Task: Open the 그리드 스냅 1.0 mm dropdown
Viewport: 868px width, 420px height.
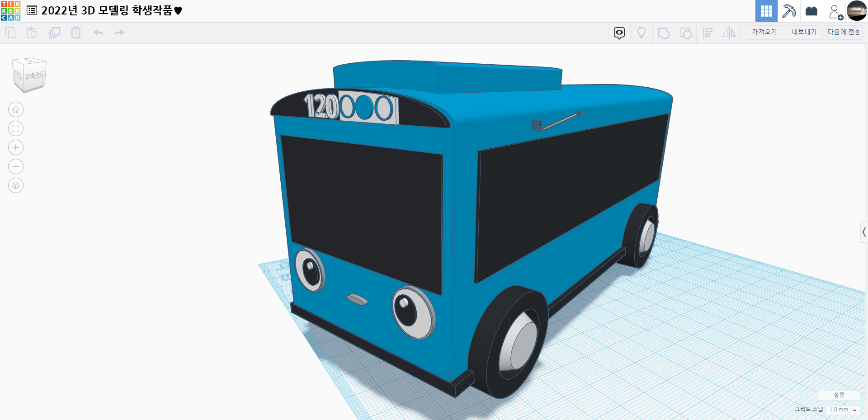Action: [843, 410]
